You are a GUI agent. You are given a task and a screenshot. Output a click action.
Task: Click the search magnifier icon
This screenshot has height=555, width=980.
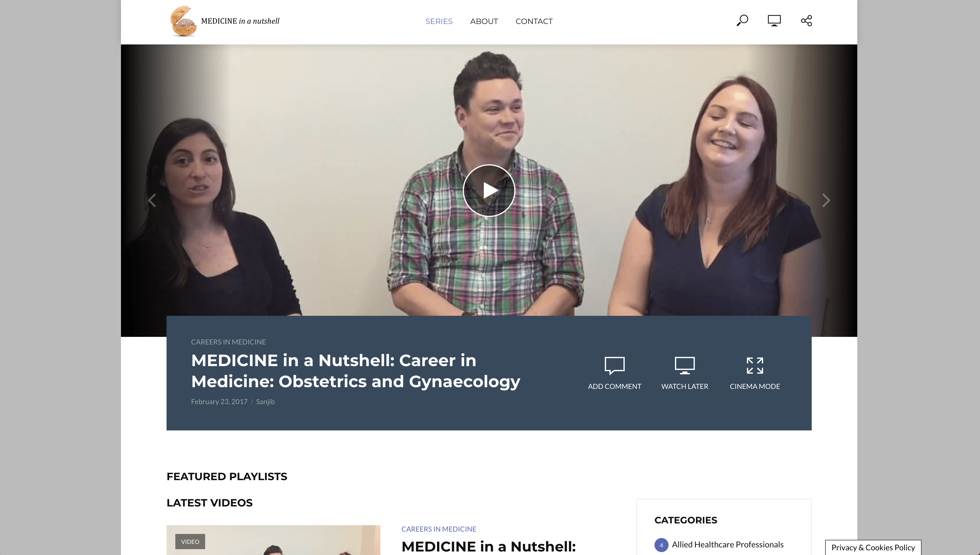742,20
